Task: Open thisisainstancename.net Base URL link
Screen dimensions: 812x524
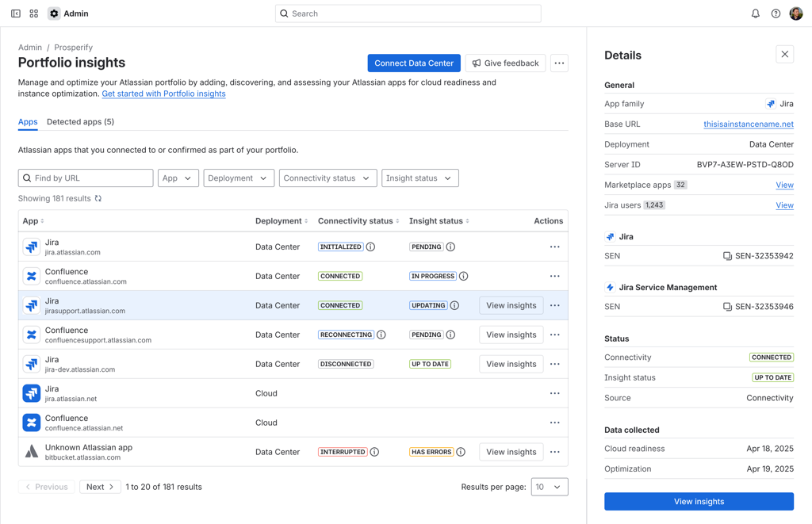Action: point(749,124)
